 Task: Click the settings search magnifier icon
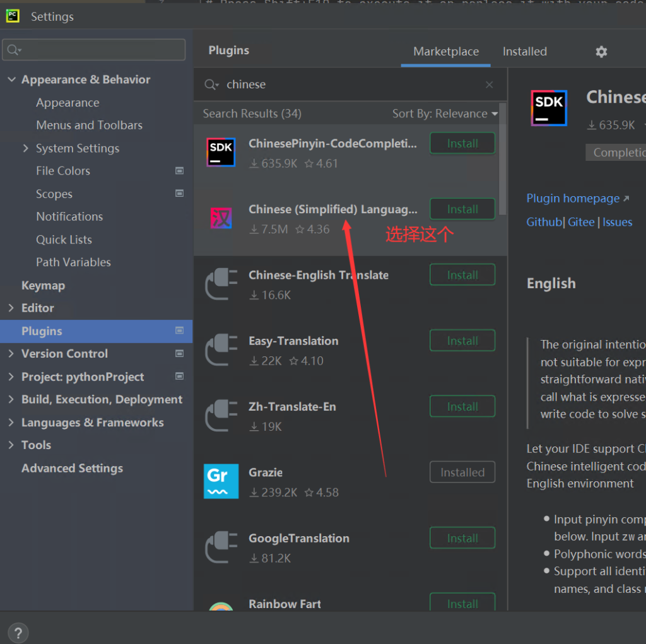click(14, 50)
